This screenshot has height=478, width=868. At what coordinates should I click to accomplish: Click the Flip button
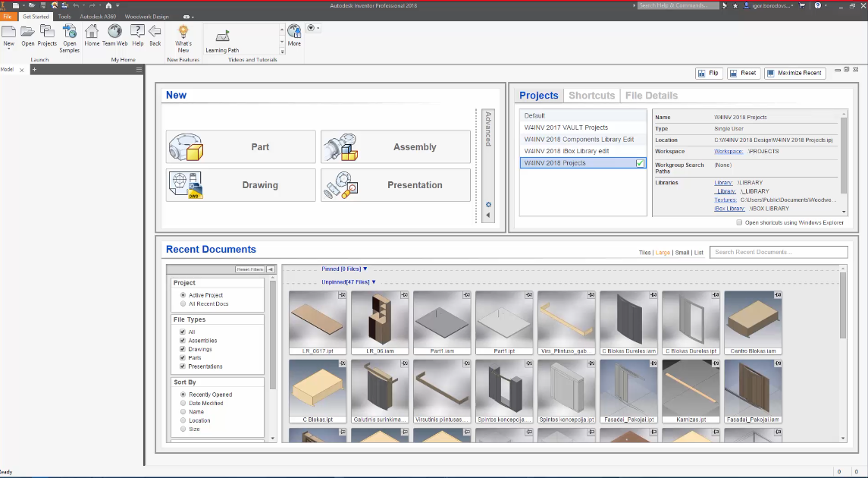709,73
